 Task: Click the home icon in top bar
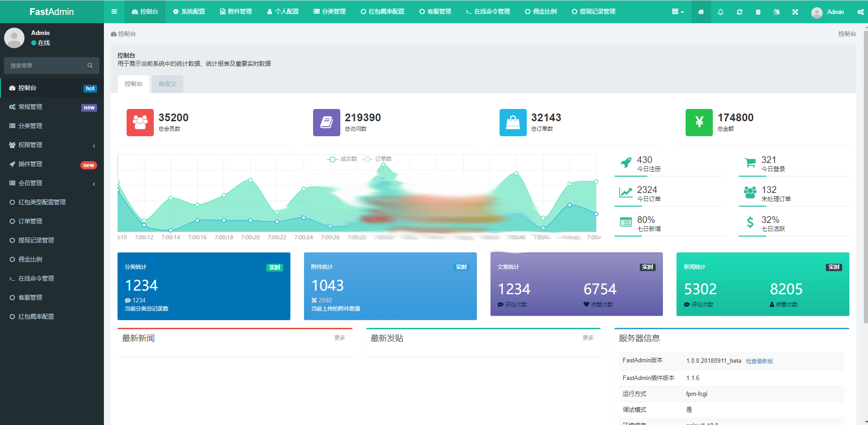(701, 12)
